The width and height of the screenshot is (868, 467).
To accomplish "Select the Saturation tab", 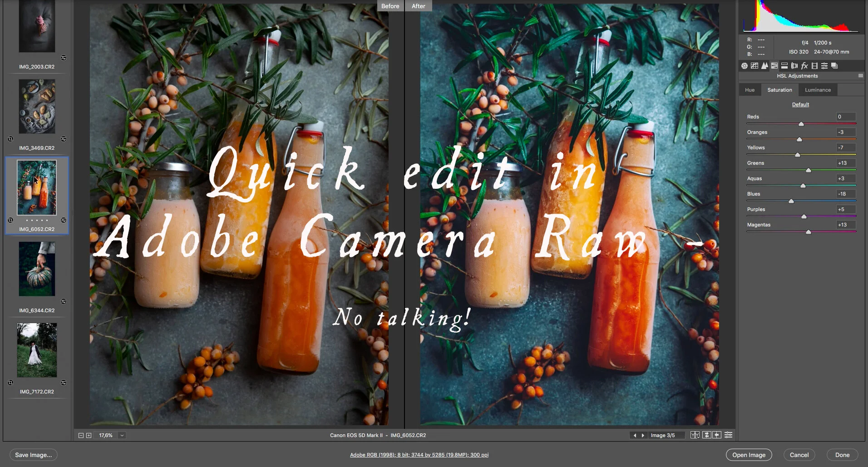I will 779,90.
